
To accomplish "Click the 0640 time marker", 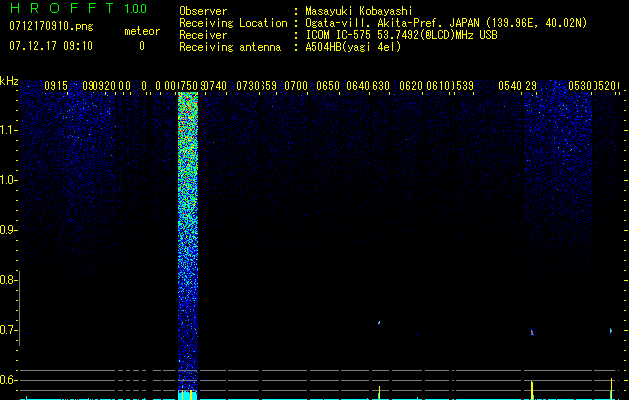I will (358, 86).
